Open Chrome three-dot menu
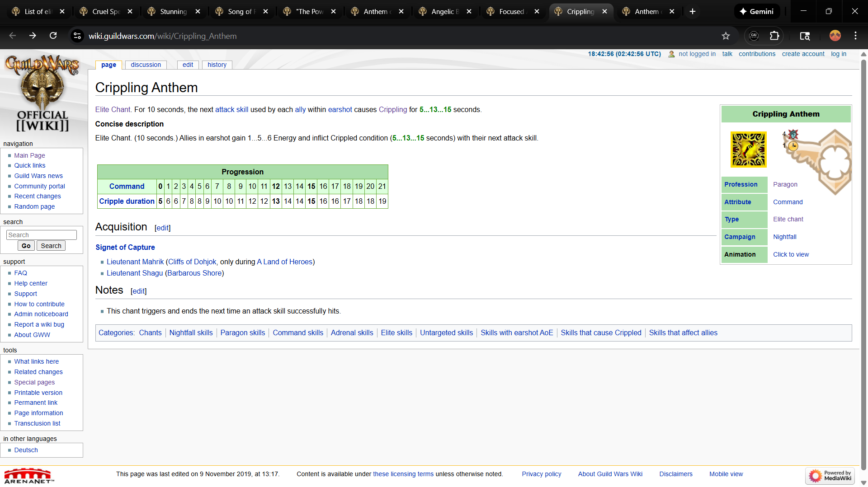The image size is (868, 487). tap(855, 36)
